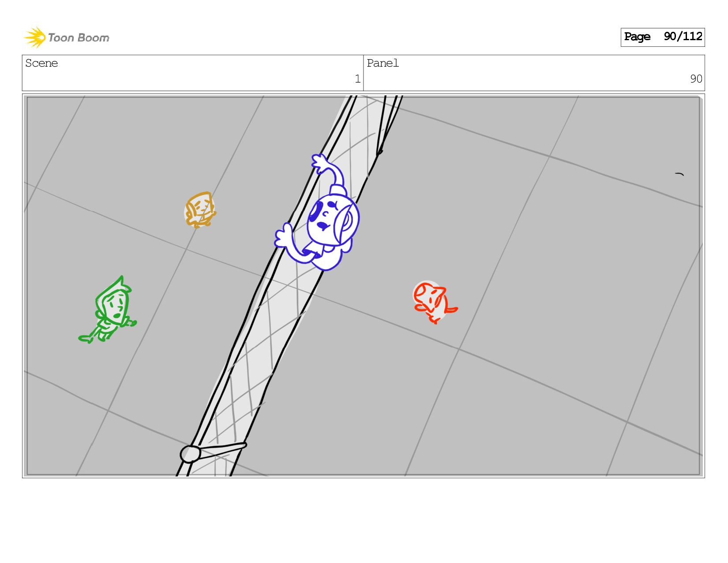The height and width of the screenshot is (563, 728).
Task: Click the orange cube character sketch
Action: tap(200, 210)
